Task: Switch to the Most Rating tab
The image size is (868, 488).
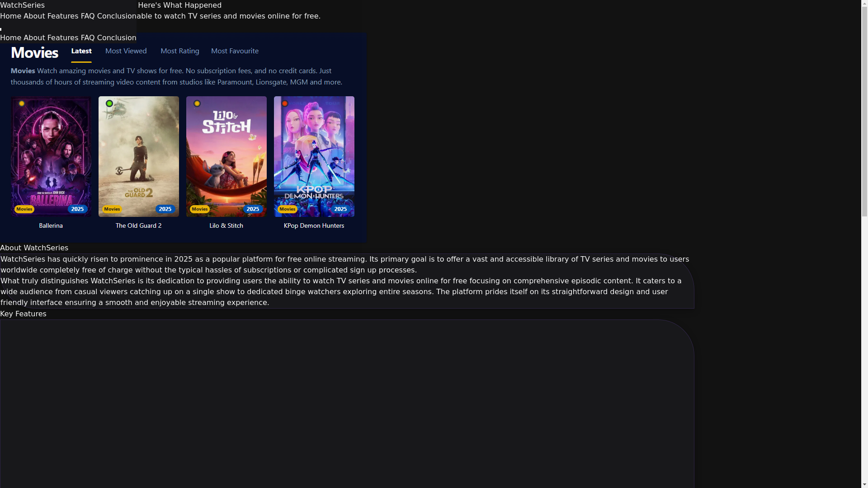Action: [x=180, y=51]
